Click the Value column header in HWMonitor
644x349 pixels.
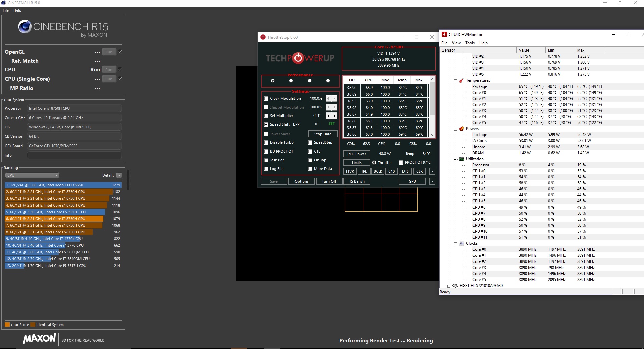pos(531,50)
